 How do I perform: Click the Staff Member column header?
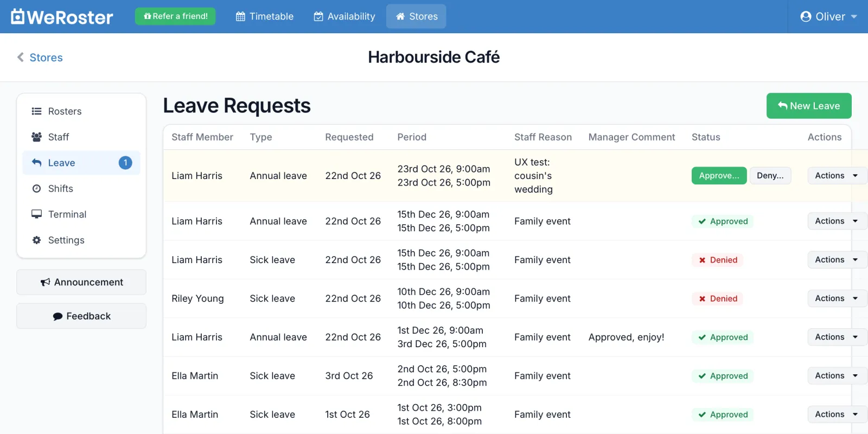[x=202, y=137]
